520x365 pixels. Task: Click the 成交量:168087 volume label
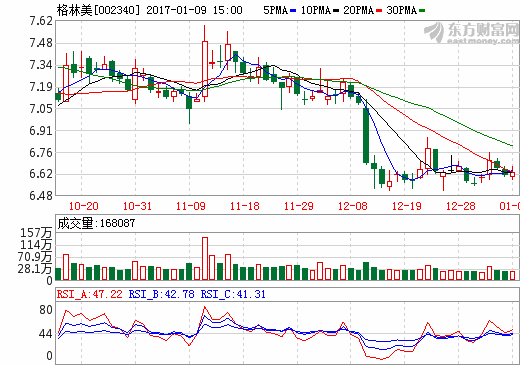tap(96, 223)
